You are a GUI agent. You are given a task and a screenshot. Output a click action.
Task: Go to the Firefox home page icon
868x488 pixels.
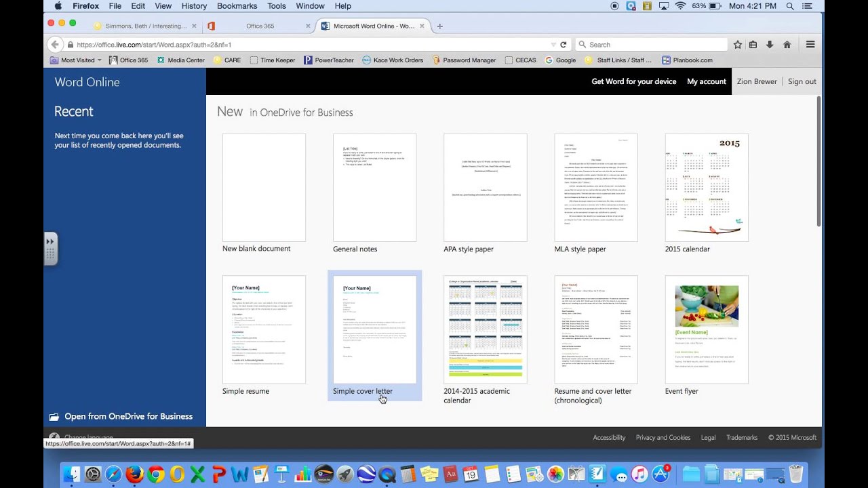click(787, 45)
